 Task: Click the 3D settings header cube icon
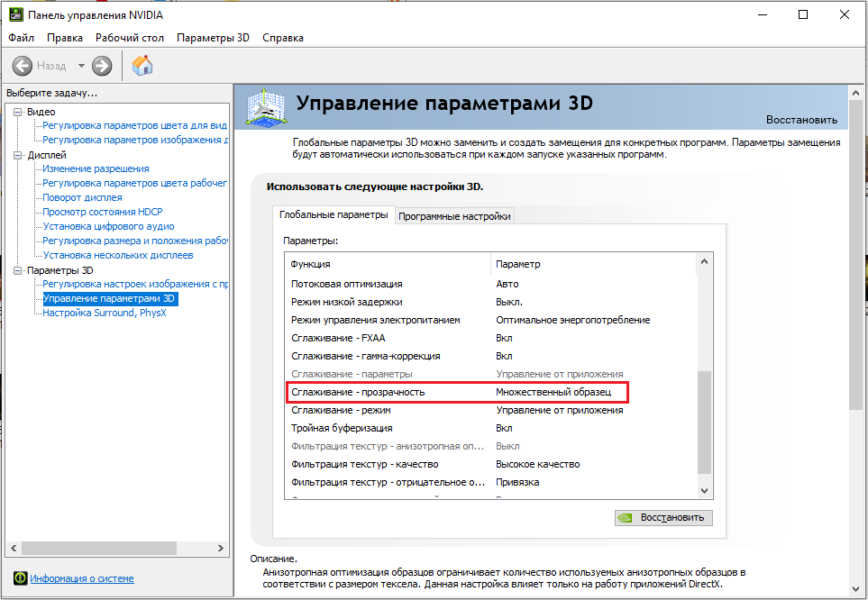point(266,107)
